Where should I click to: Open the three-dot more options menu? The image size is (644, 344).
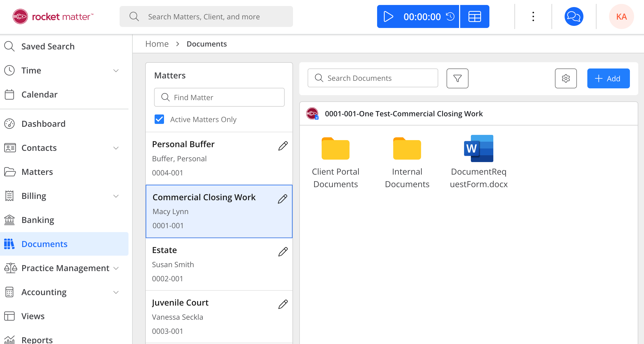click(x=533, y=17)
